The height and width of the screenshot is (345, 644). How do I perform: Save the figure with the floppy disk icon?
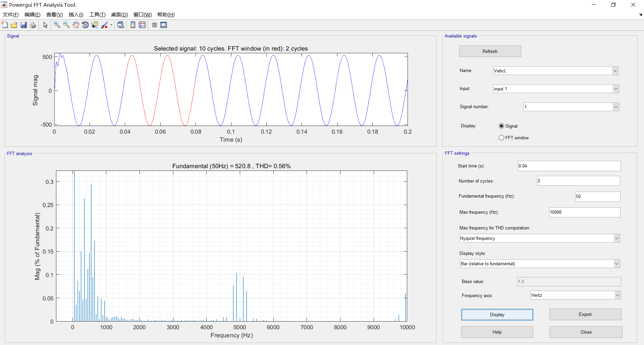point(23,25)
